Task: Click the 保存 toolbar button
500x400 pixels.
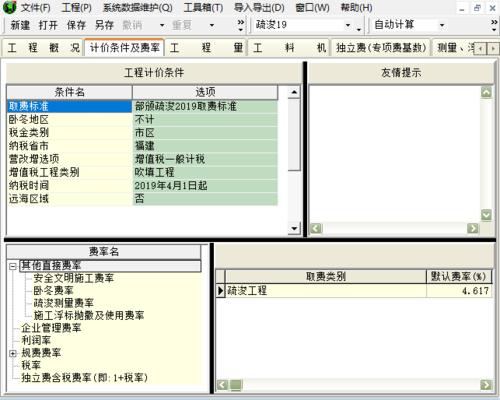Action: point(76,25)
